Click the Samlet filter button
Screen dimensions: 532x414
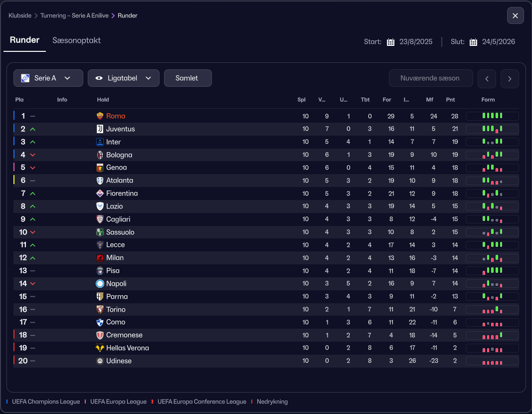187,78
